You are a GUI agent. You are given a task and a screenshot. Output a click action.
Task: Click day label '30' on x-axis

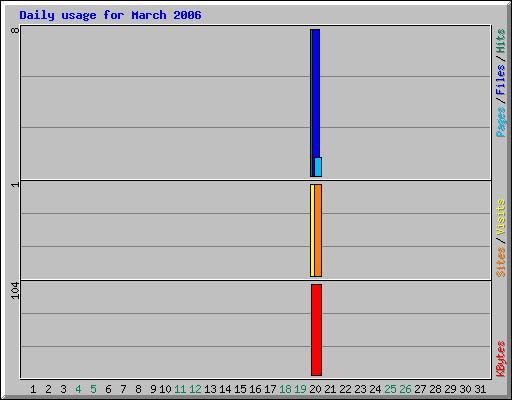tap(465, 389)
